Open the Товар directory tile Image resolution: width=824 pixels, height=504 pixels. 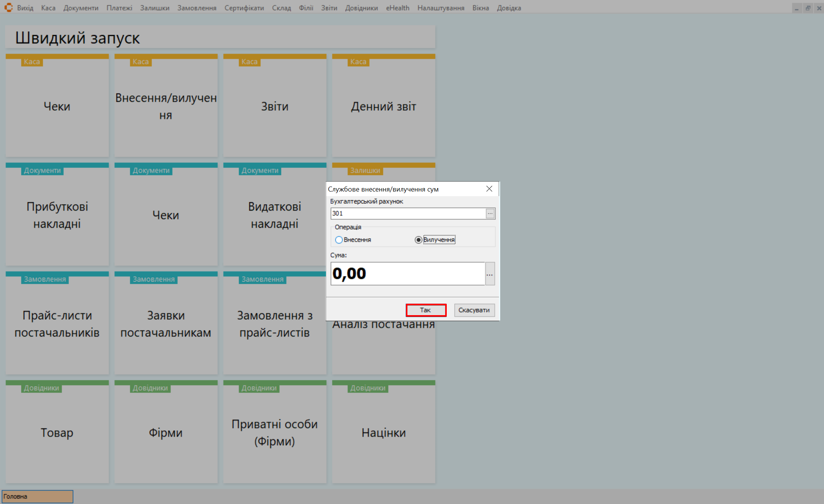click(57, 433)
